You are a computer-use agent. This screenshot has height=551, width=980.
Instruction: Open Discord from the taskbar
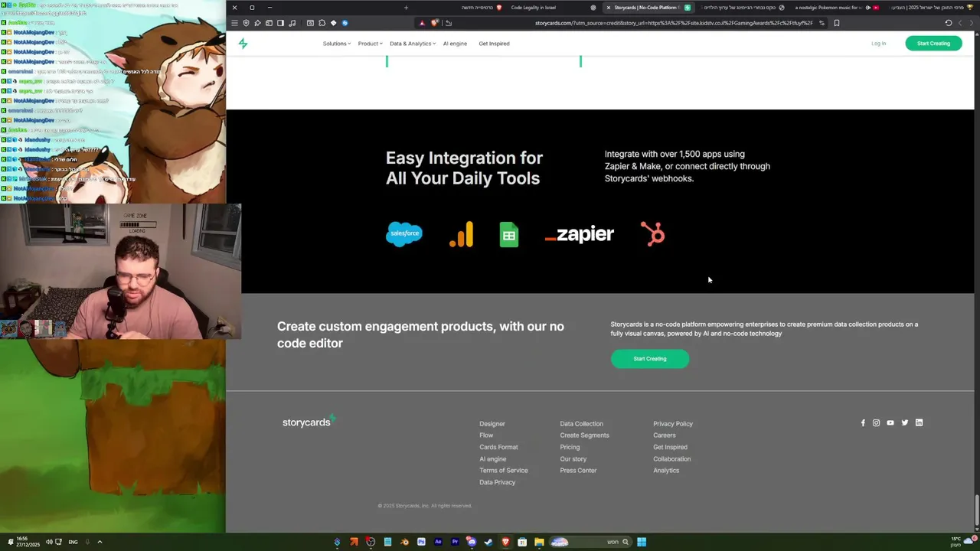(472, 542)
